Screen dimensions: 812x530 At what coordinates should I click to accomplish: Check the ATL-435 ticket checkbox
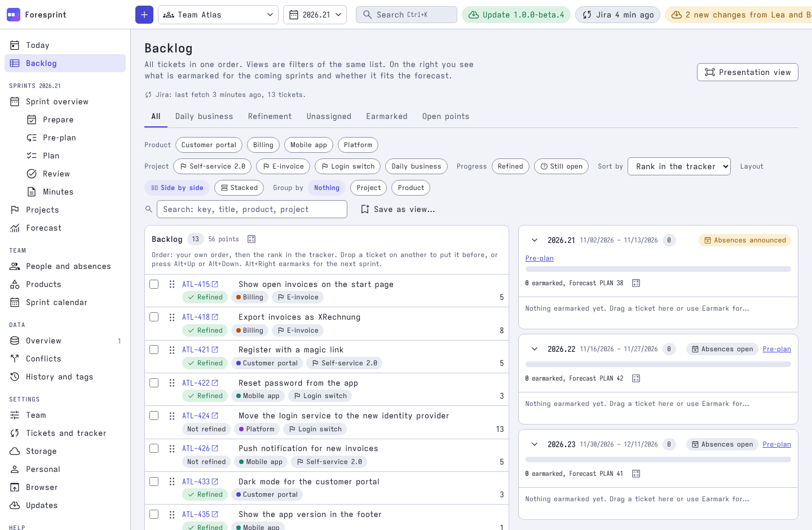[x=154, y=514]
